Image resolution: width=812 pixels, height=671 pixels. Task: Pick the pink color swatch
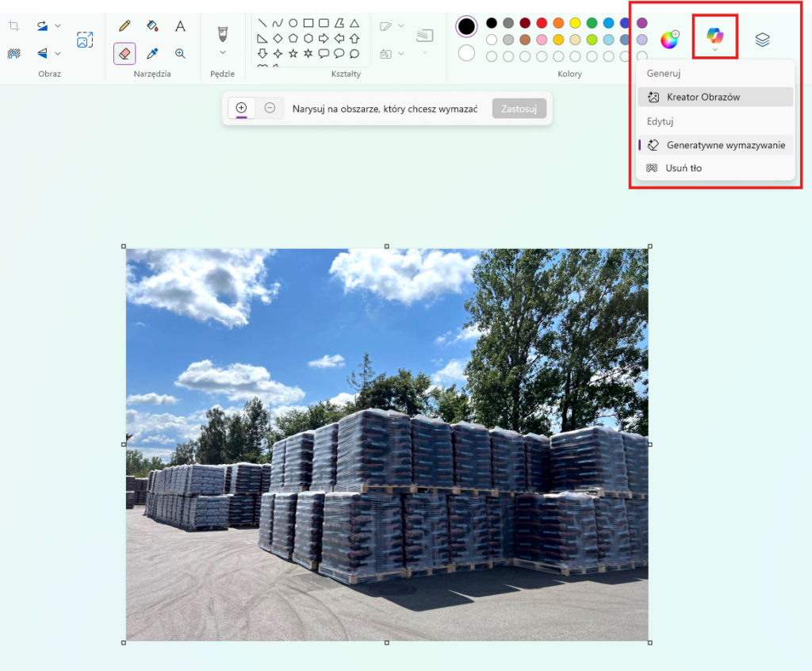(542, 40)
